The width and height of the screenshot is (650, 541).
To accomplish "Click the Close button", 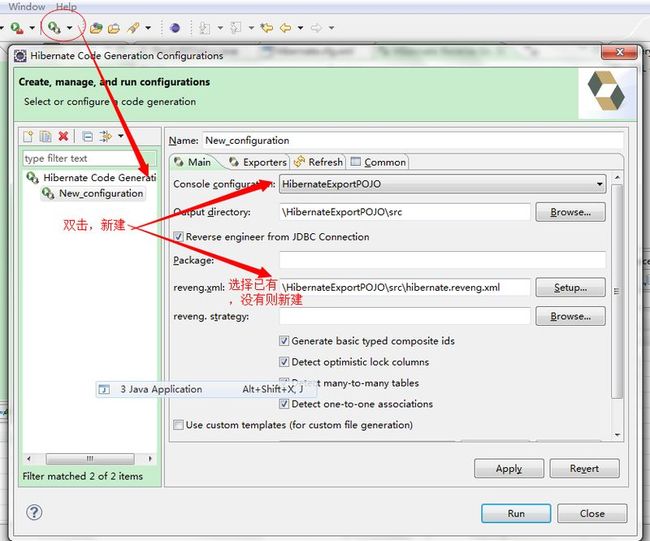I will pos(592,514).
